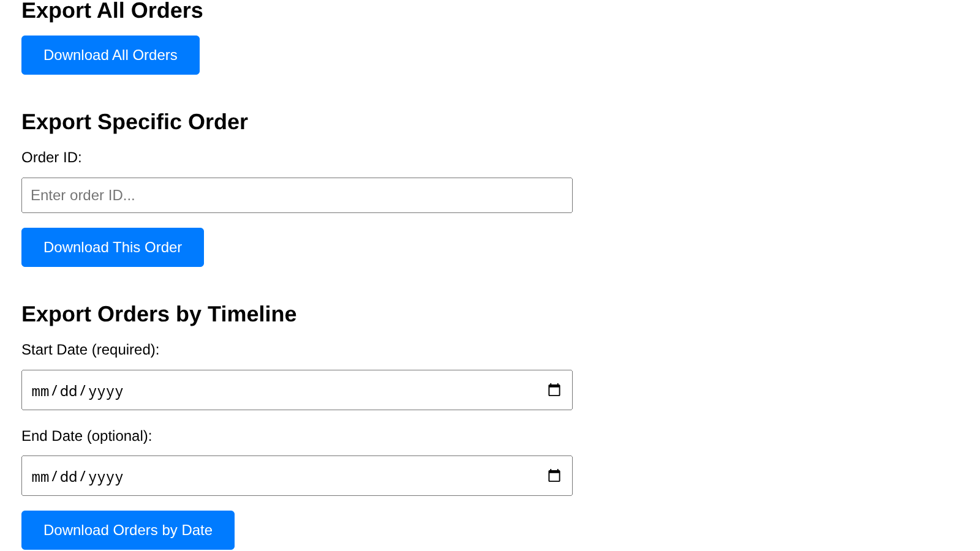Open the End Date calendar picker

click(x=554, y=476)
